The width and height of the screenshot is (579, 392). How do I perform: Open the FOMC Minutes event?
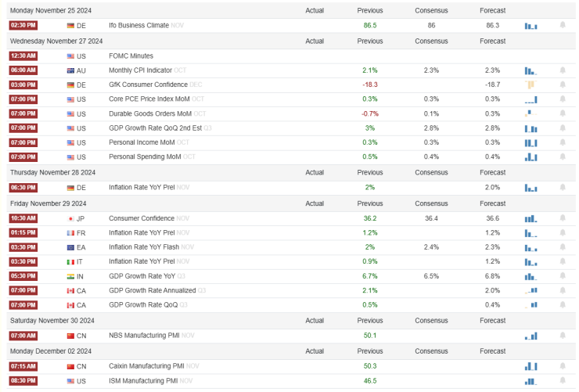131,56
